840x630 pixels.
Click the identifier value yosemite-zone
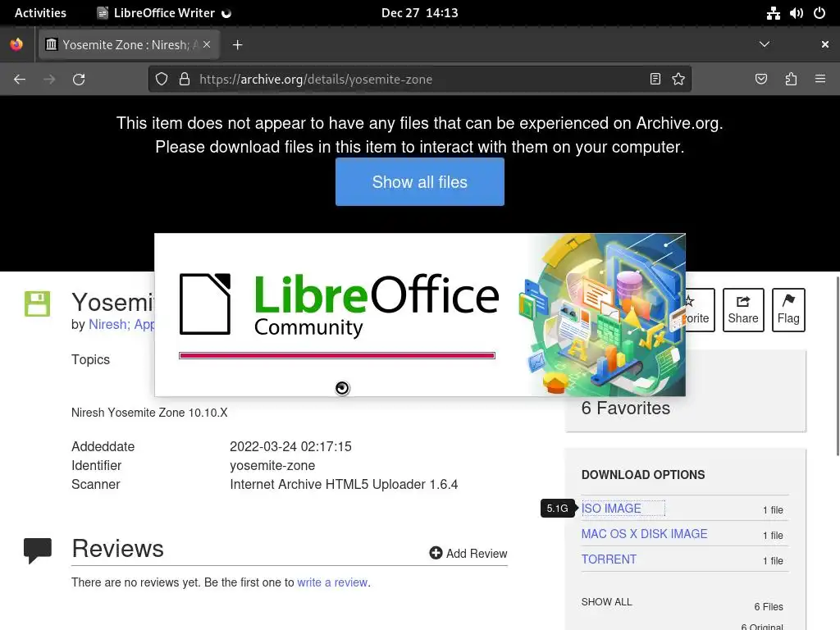coord(272,466)
